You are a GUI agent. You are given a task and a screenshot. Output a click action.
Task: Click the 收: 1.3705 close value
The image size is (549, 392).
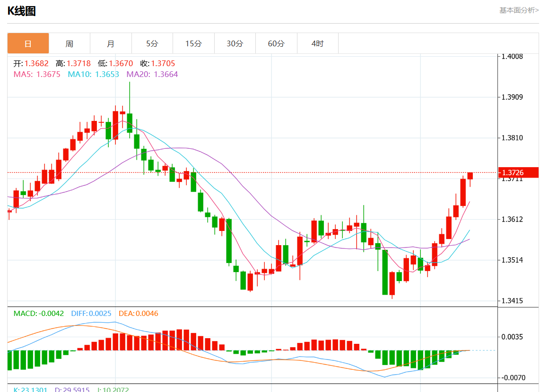pos(157,63)
